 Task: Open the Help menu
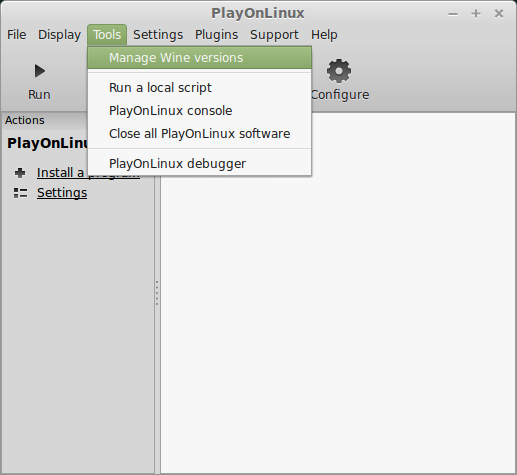pos(324,35)
